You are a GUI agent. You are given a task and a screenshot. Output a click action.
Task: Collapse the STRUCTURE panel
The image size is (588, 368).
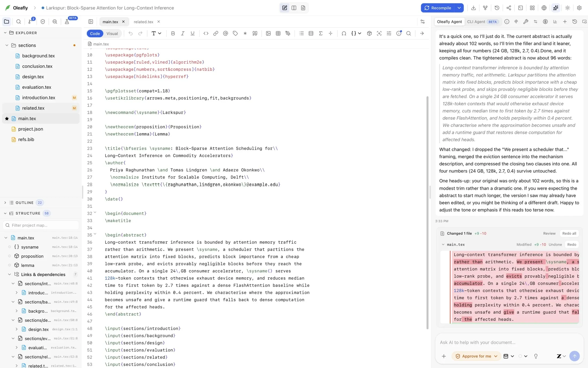(5, 213)
